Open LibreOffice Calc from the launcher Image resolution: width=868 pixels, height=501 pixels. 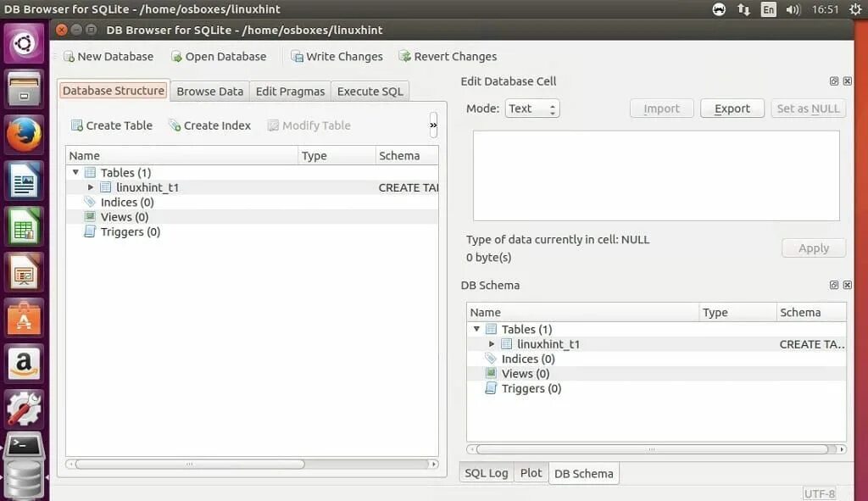pyautogui.click(x=24, y=225)
